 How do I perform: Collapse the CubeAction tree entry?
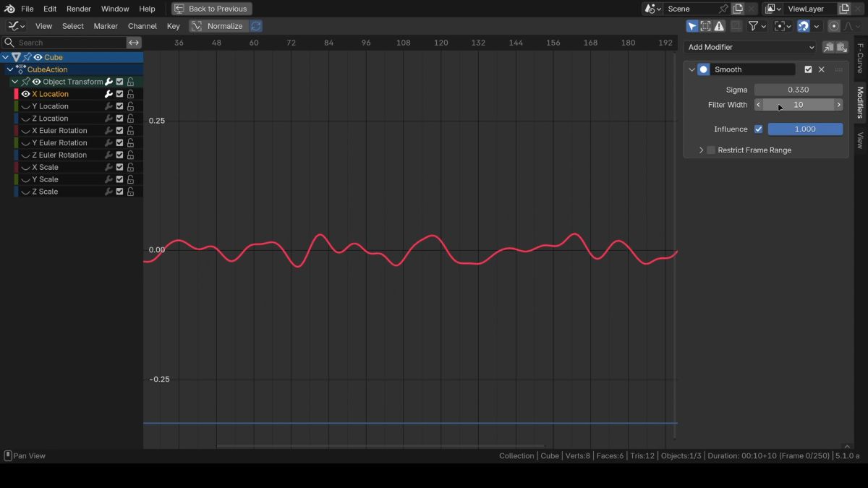(x=10, y=69)
